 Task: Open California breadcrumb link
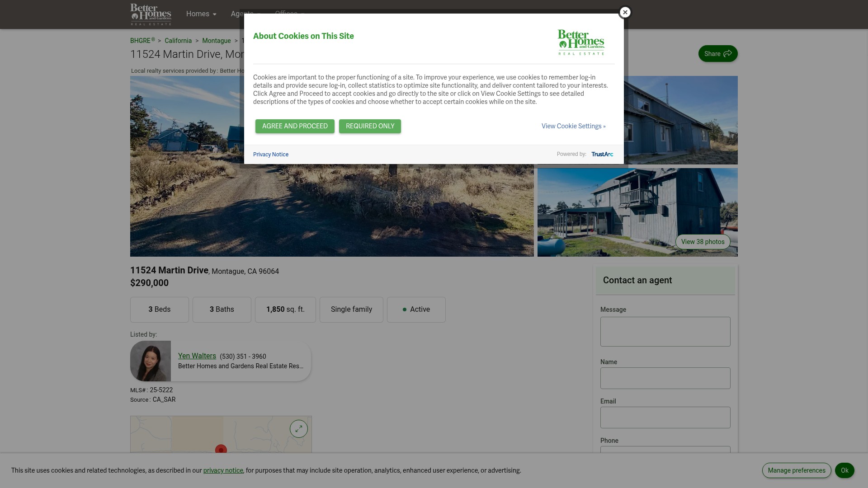coord(178,41)
